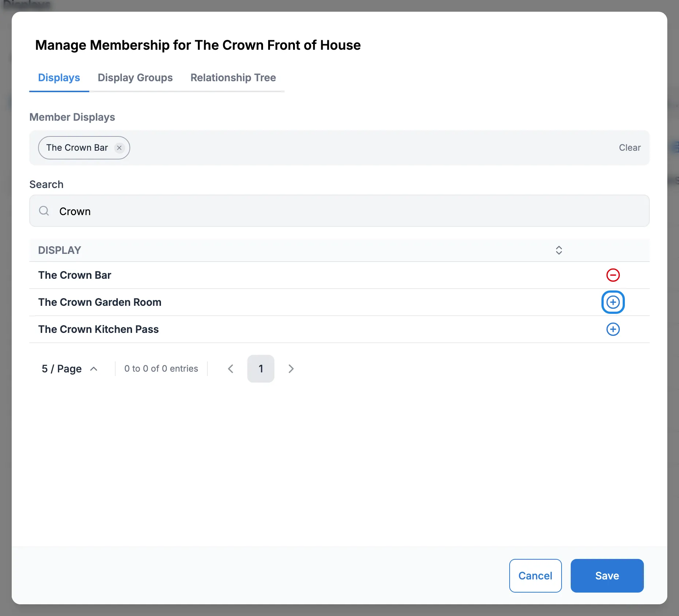Go to the next page arrow

coord(291,369)
